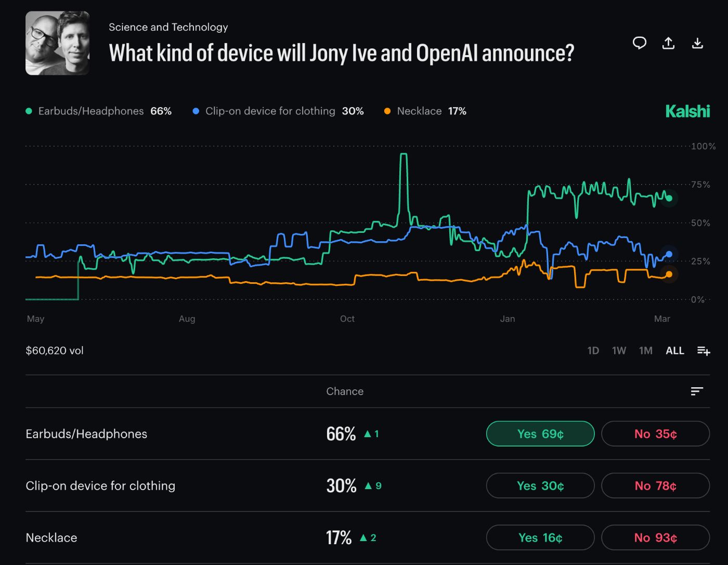This screenshot has width=728, height=565.
Task: Toggle the Clip-on device legend series
Action: tap(270, 111)
